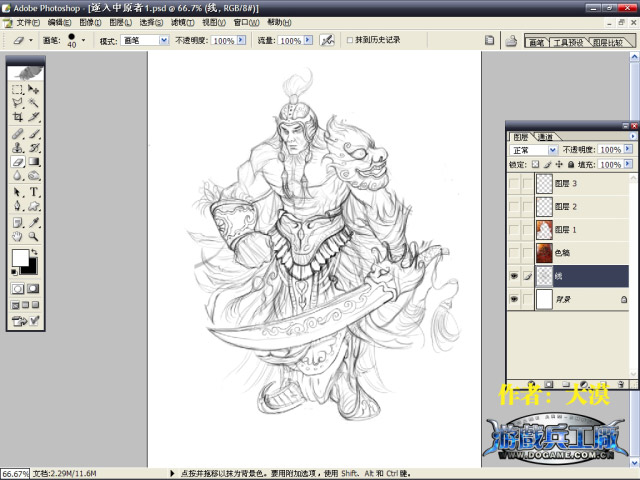Select the Eraser tool in the toolbox
The height and width of the screenshot is (480, 640).
pyautogui.click(x=17, y=162)
